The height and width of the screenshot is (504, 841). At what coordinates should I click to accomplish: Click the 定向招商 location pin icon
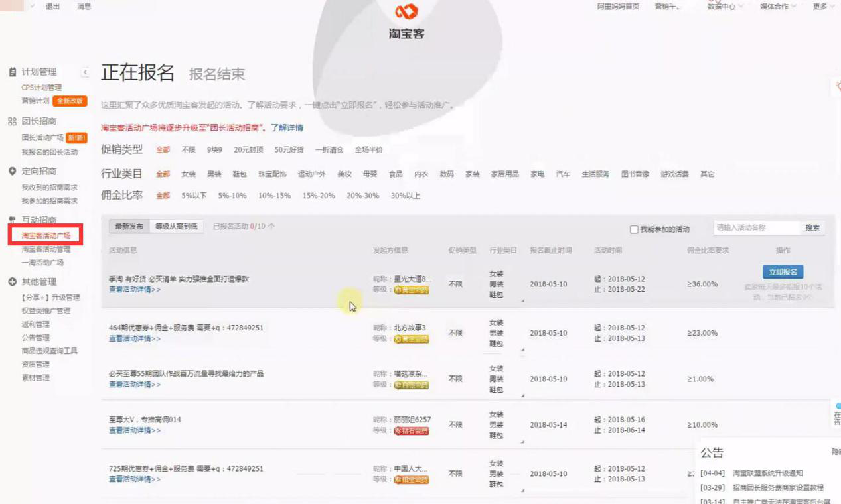coord(12,171)
